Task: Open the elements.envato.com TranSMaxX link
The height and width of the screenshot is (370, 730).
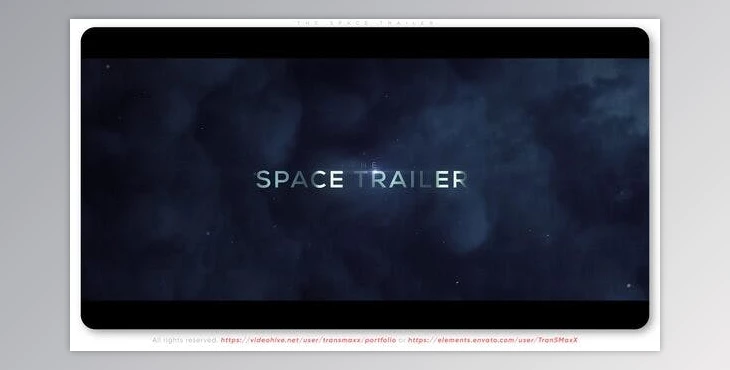Action: [493, 340]
